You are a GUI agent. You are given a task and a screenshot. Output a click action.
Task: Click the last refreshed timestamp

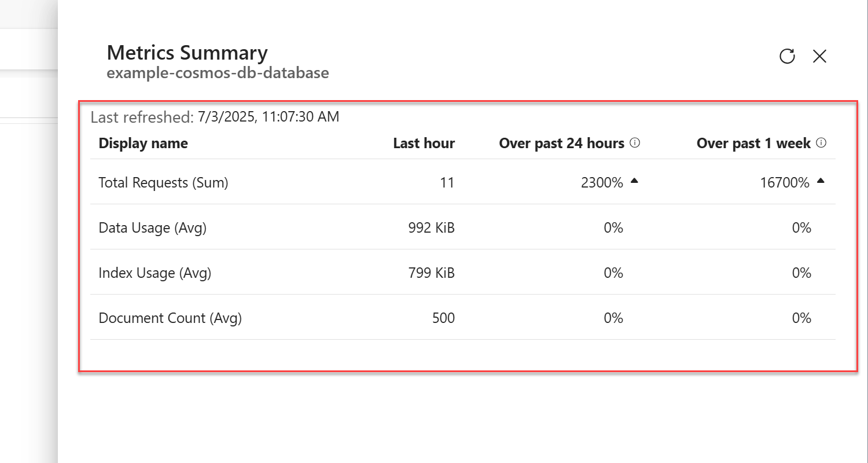(x=214, y=117)
